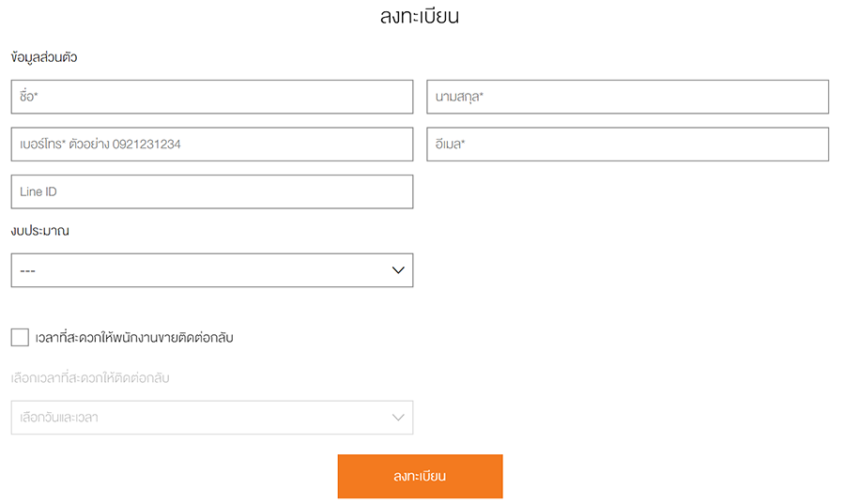Tick the sales callback time checkbox
Image resolution: width=845 pixels, height=504 pixels.
click(x=20, y=337)
